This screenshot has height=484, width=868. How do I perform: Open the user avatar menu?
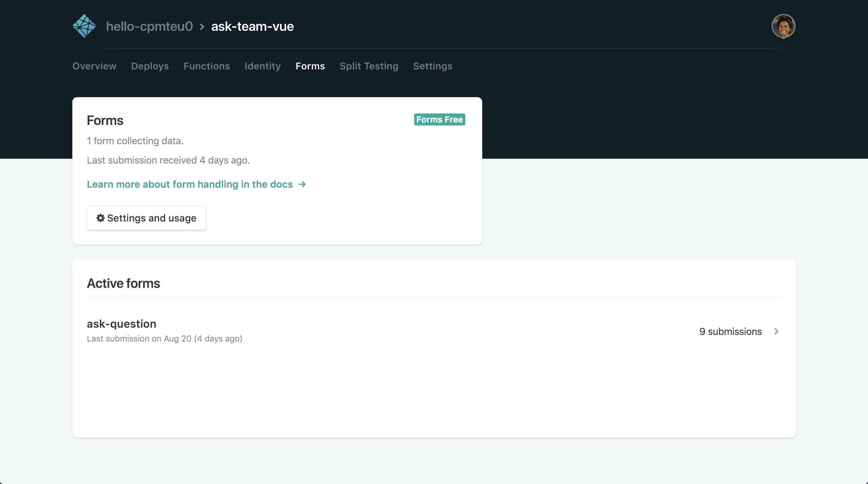(783, 26)
